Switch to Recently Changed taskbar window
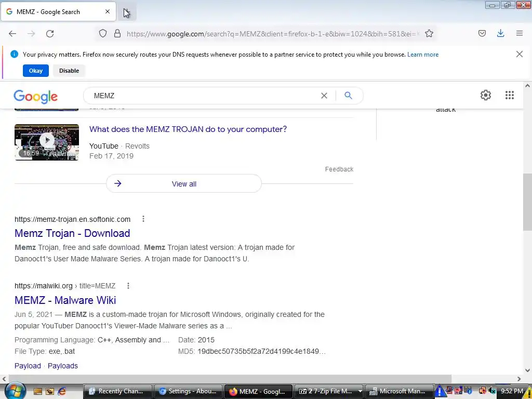The width and height of the screenshot is (532, 399). tap(117, 391)
